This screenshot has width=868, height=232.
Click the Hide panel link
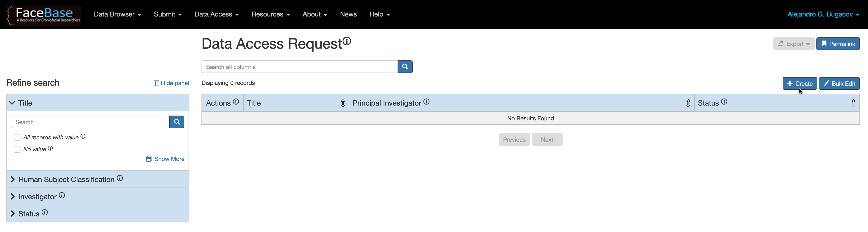[x=171, y=83]
